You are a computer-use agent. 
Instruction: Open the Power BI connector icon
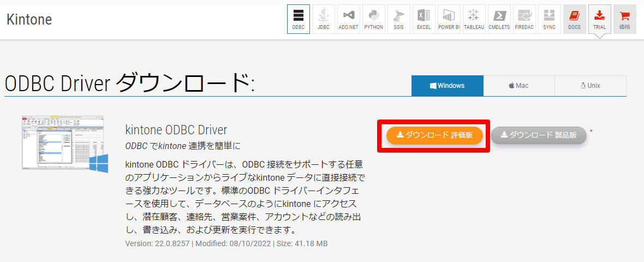(449, 19)
